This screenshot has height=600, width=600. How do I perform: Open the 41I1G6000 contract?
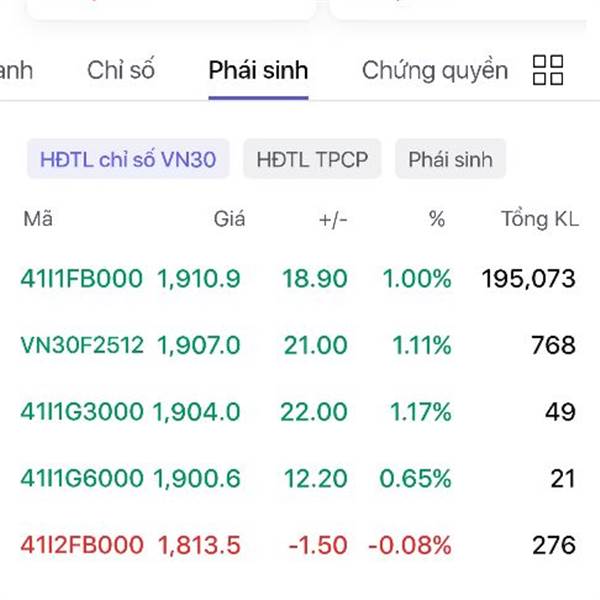coord(82,479)
